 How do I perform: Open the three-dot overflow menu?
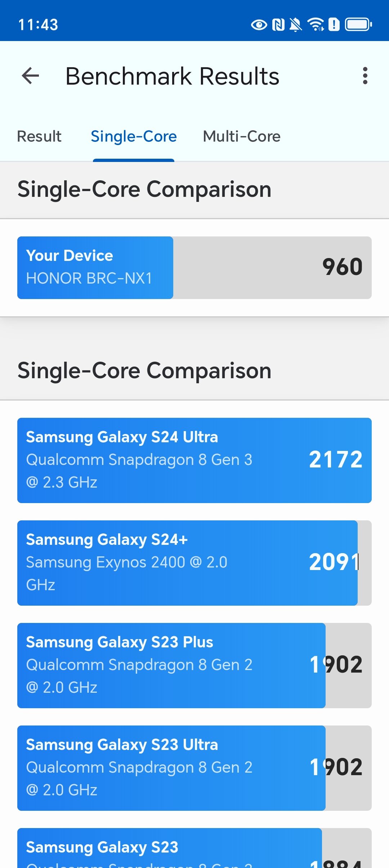[x=365, y=76]
